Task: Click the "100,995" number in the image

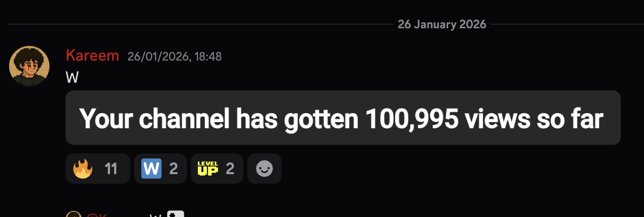Action: pyautogui.click(x=411, y=119)
